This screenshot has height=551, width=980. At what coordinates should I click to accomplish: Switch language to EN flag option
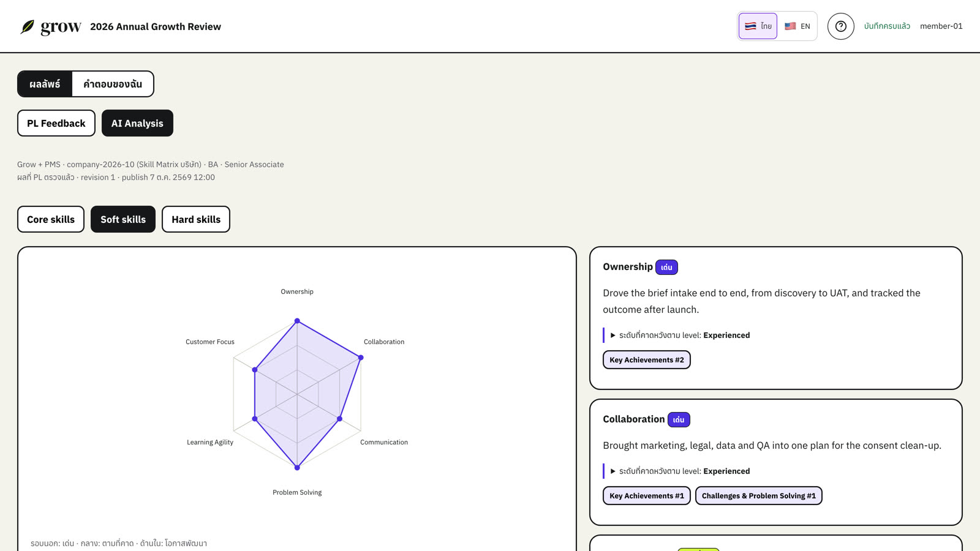tap(797, 26)
